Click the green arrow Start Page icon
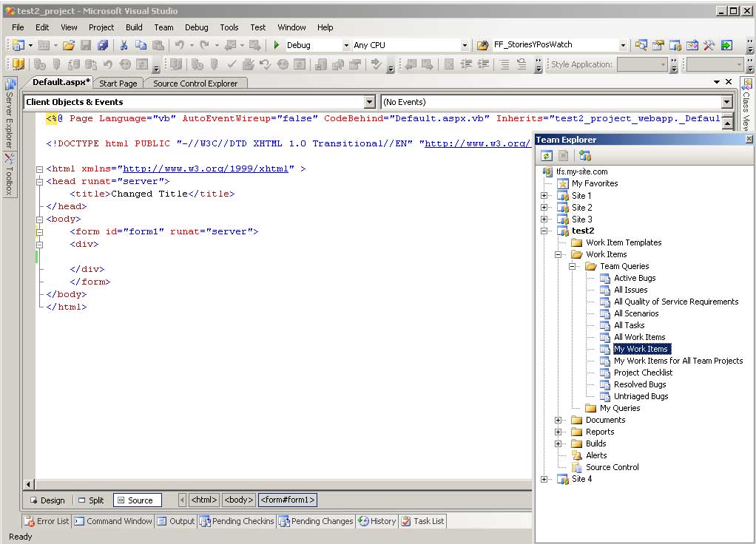 [726, 45]
